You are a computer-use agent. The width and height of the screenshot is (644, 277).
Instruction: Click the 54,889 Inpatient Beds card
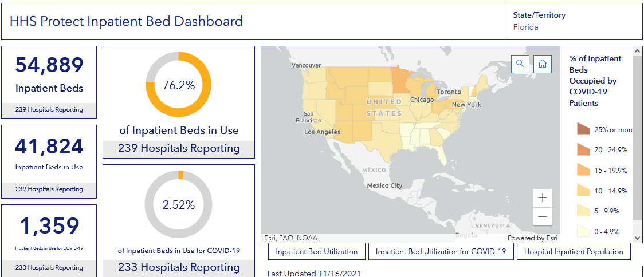click(x=49, y=82)
